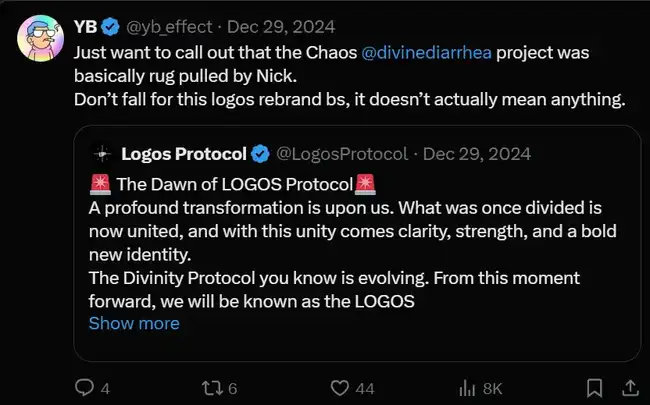This screenshot has height=405, width=650.
Task: Like the tweet with the heart icon
Action: tap(339, 386)
